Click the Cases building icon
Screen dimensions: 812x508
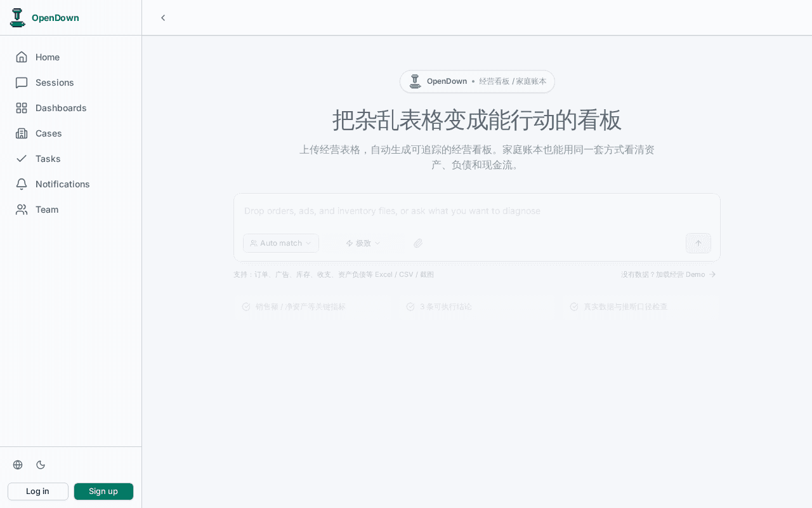(x=22, y=133)
